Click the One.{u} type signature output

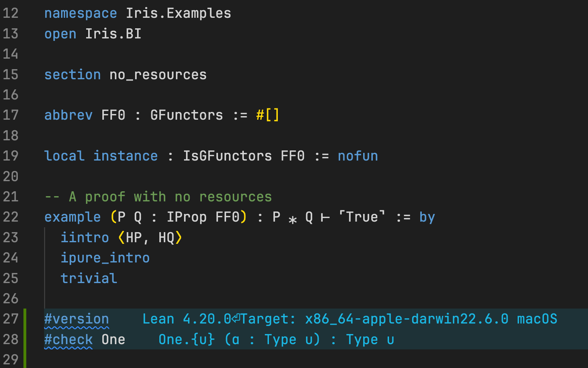(276, 339)
